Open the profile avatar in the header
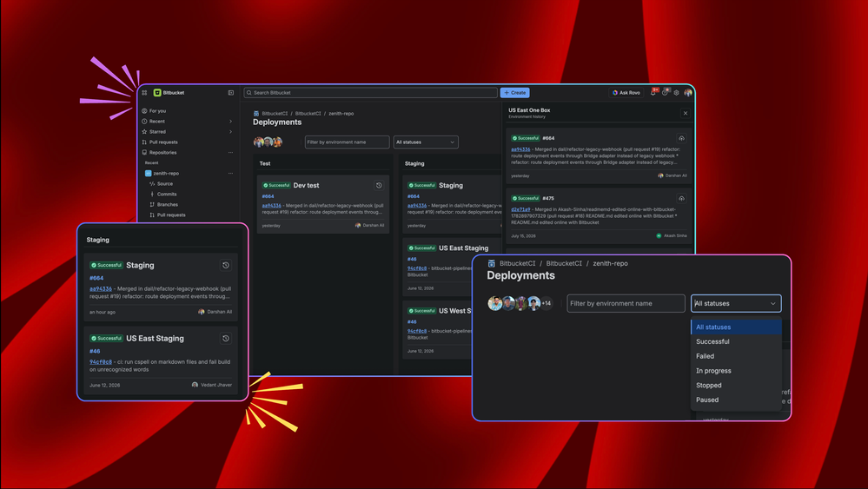The height and width of the screenshot is (489, 868). [x=688, y=93]
